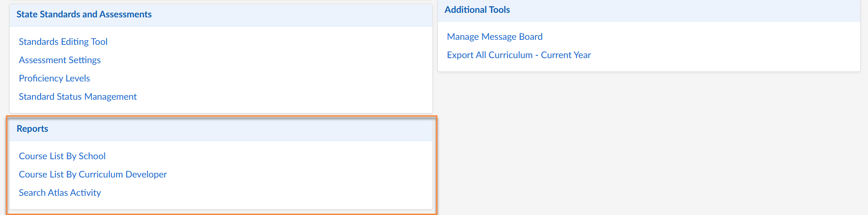Search Atlas activity from the Reports section
868x215 pixels.
click(x=60, y=193)
